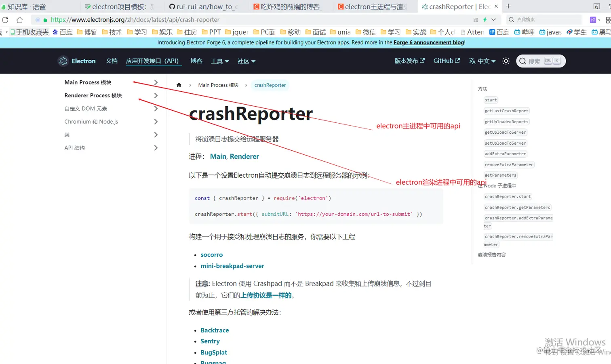611x364 pixels.
Task: Expand the 类 sidebar chevron
Action: [x=156, y=135]
